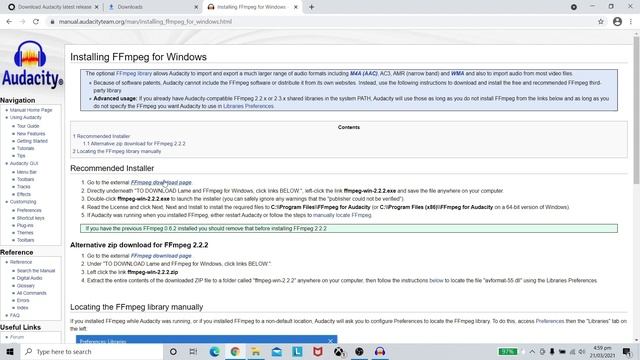This screenshot has width=640, height=360.
Task: Open the FFmpeg library link in intro
Action: point(134,73)
